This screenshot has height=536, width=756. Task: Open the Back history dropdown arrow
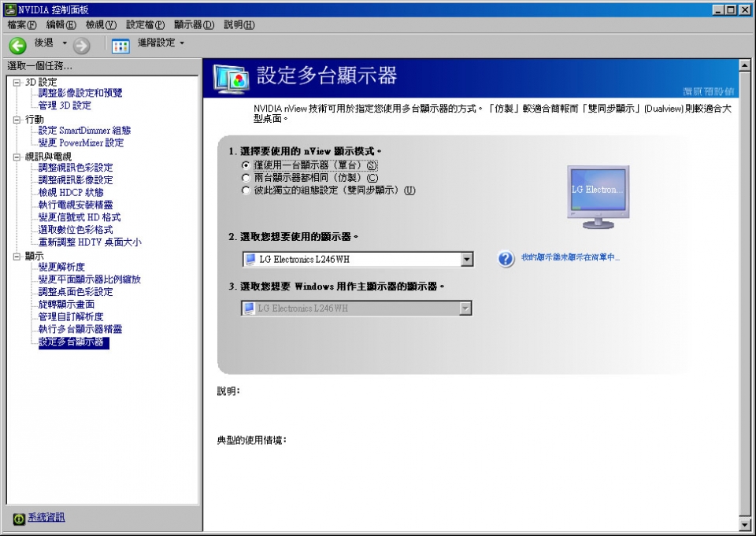[65, 43]
